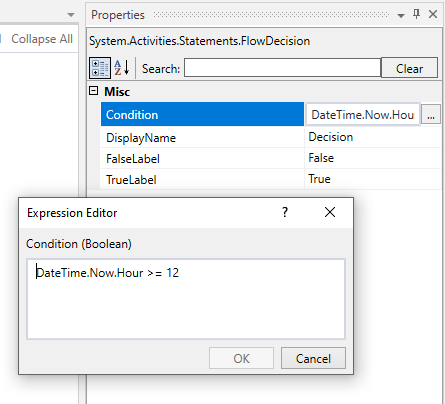Sort properties alphabetically with A-Z icon
Image resolution: width=445 pixels, height=404 pixels.
point(122,68)
